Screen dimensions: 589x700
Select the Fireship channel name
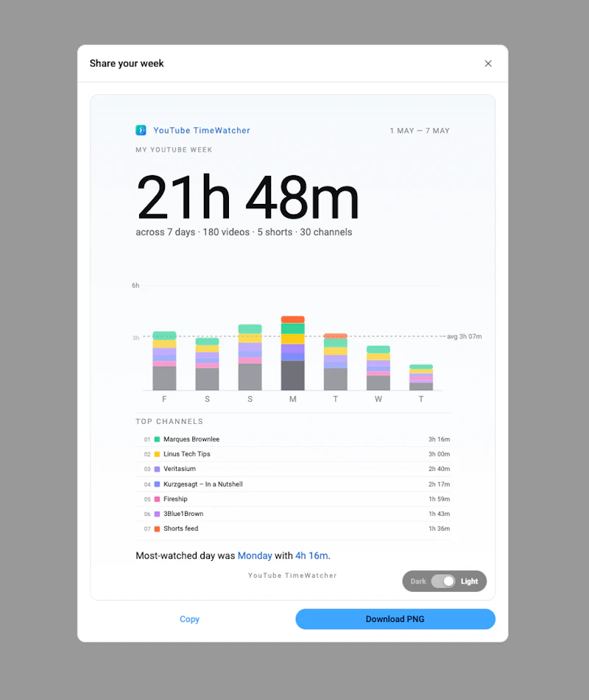(175, 498)
